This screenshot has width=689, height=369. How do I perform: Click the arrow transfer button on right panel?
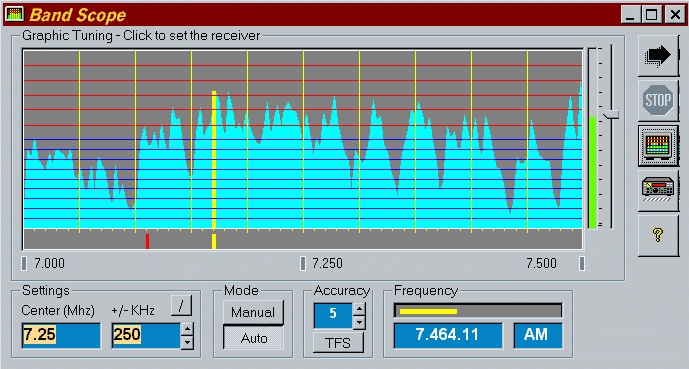click(658, 56)
